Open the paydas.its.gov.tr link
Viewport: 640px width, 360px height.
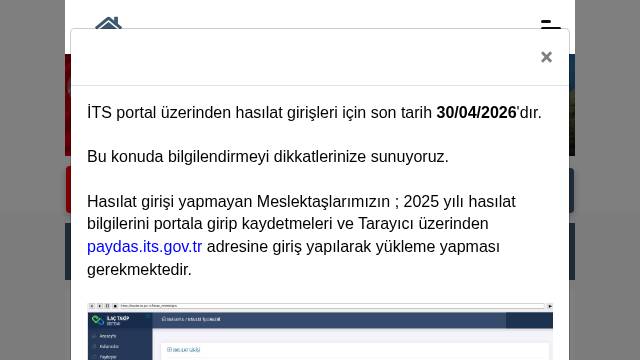[x=144, y=247]
